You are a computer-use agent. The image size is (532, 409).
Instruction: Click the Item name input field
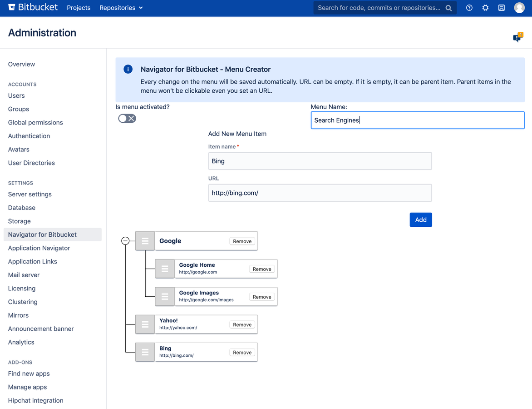click(320, 161)
